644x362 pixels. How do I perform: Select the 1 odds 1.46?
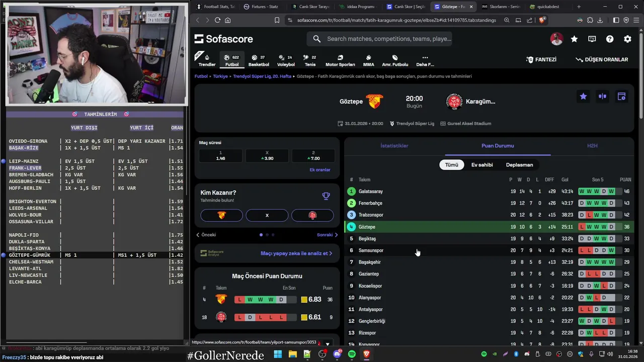click(221, 155)
